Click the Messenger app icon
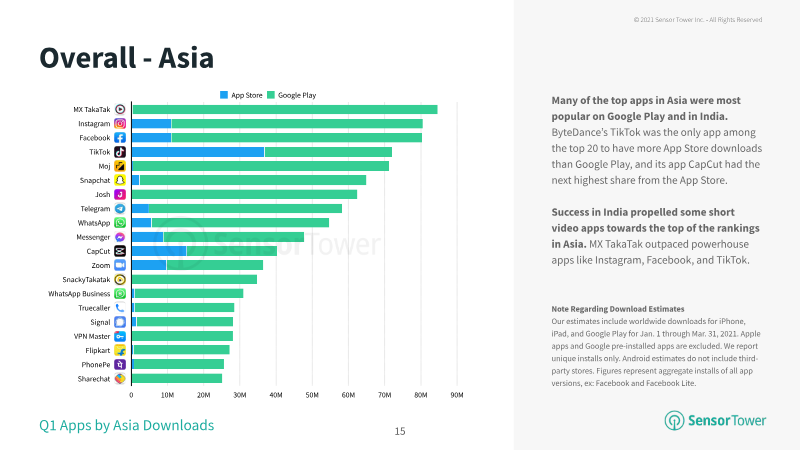The width and height of the screenshot is (800, 450). (x=120, y=237)
